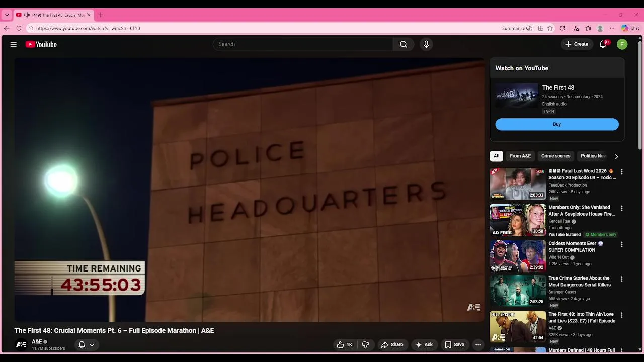Show next filter chips arrow
The height and width of the screenshot is (362, 644).
coord(616,156)
